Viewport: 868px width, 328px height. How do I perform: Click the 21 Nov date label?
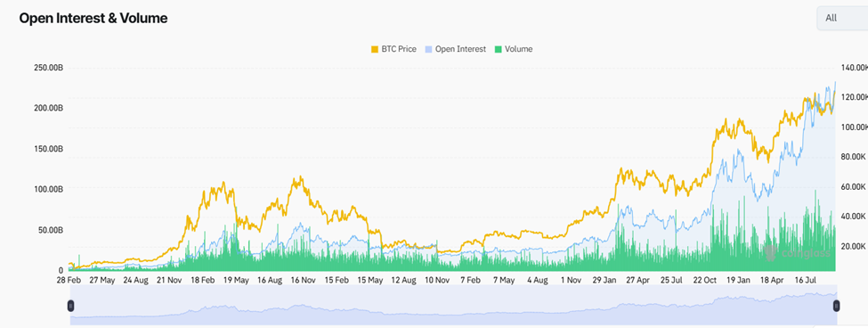tap(169, 281)
